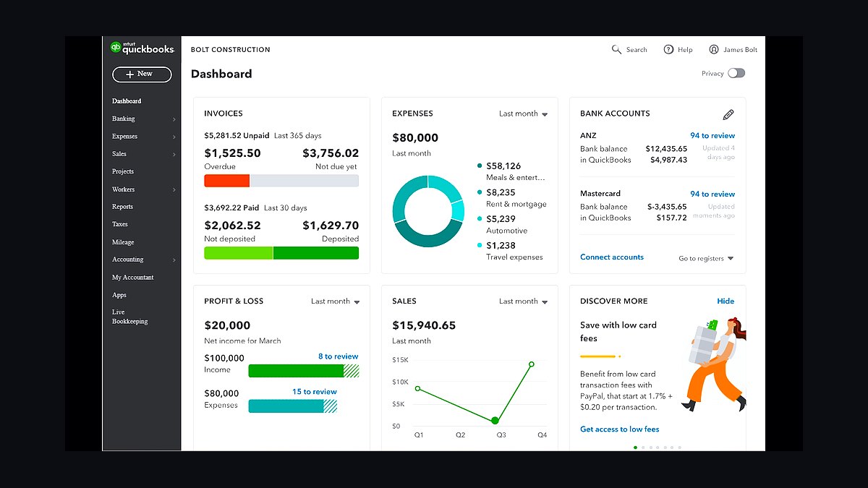This screenshot has height=488, width=868.
Task: Select Dashboard in the sidebar
Action: pyautogui.click(x=127, y=101)
